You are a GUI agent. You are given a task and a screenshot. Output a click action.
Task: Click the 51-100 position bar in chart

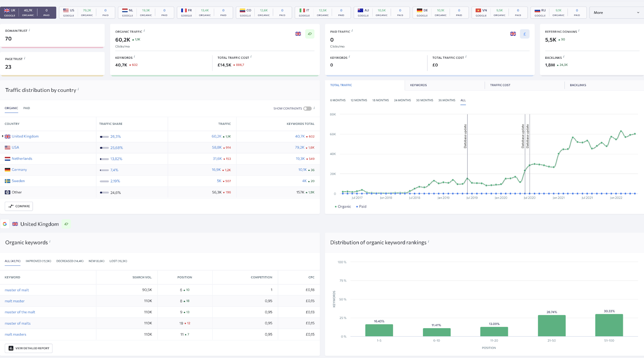point(609,325)
